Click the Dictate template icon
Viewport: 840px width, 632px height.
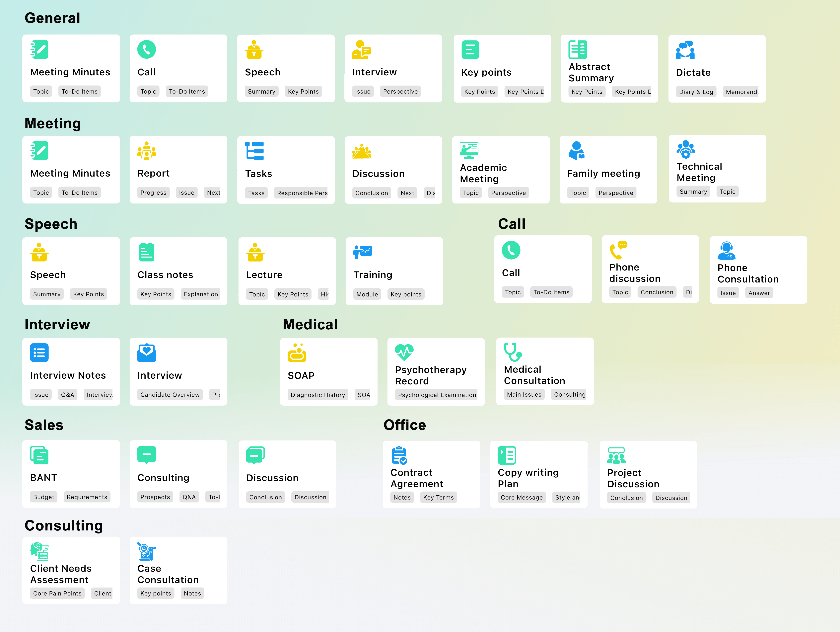pos(685,50)
